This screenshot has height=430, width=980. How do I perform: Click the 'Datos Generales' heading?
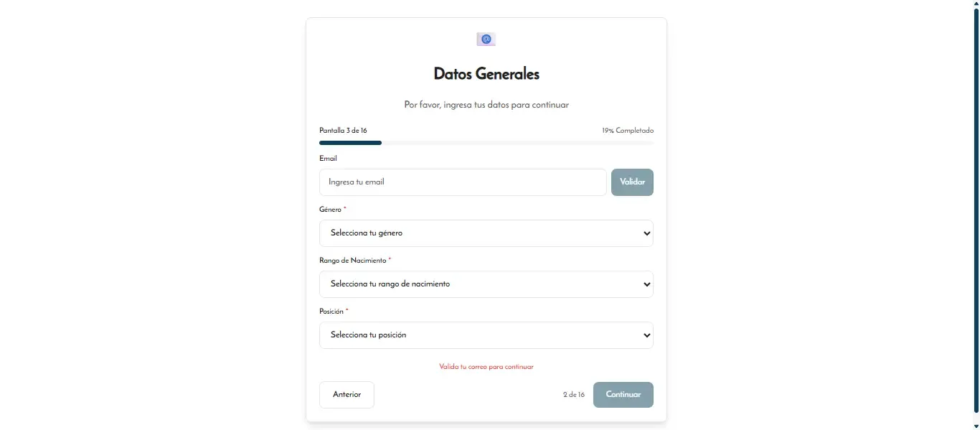(486, 73)
